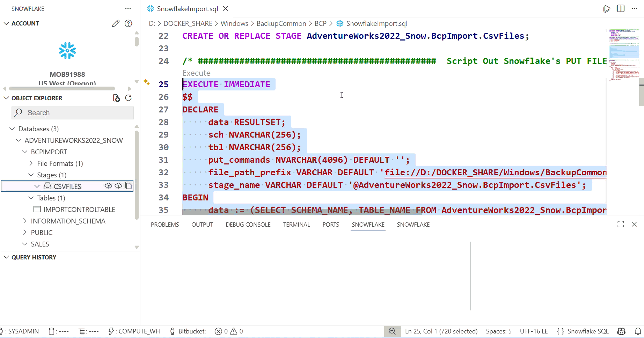Click the Account panel horizontal scrollbar

[62, 88]
